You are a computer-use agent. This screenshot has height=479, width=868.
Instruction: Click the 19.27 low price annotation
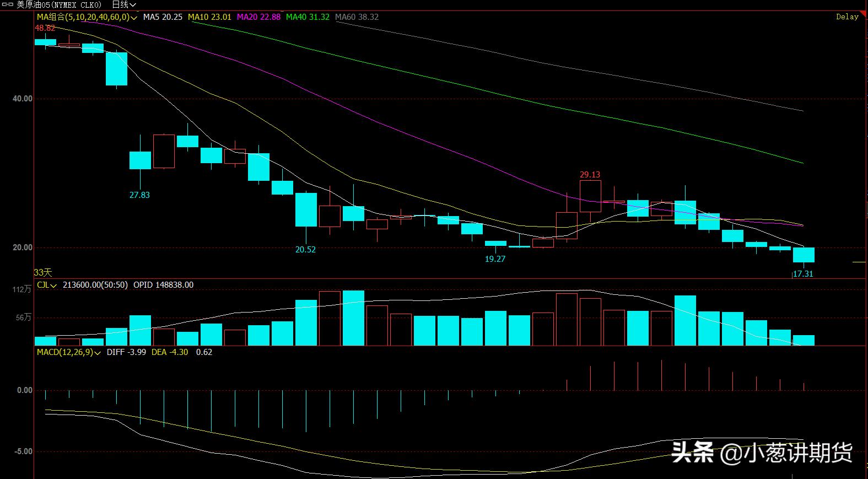495,259
